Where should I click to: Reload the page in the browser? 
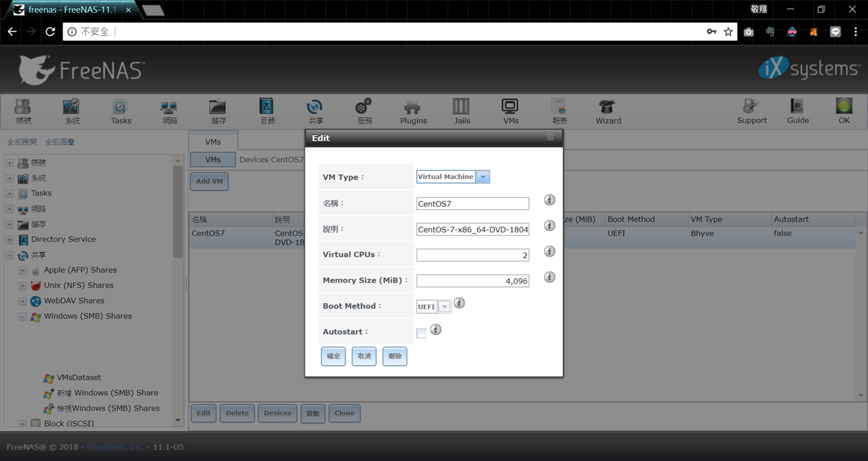[x=50, y=32]
